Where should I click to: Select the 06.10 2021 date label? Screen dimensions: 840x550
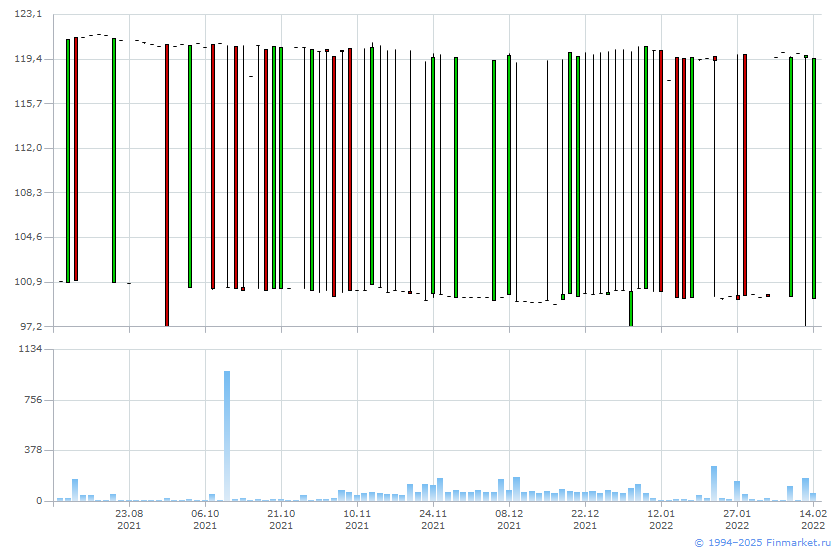(x=205, y=519)
